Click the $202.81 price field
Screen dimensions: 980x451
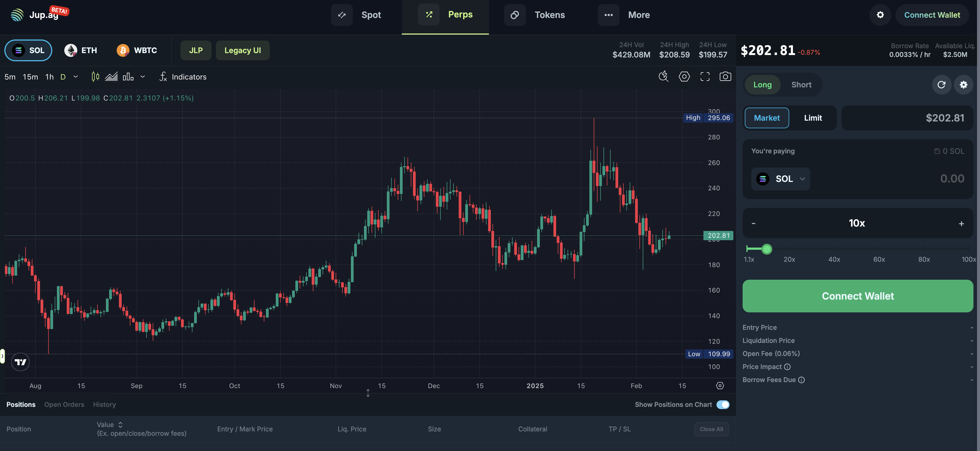[907, 118]
